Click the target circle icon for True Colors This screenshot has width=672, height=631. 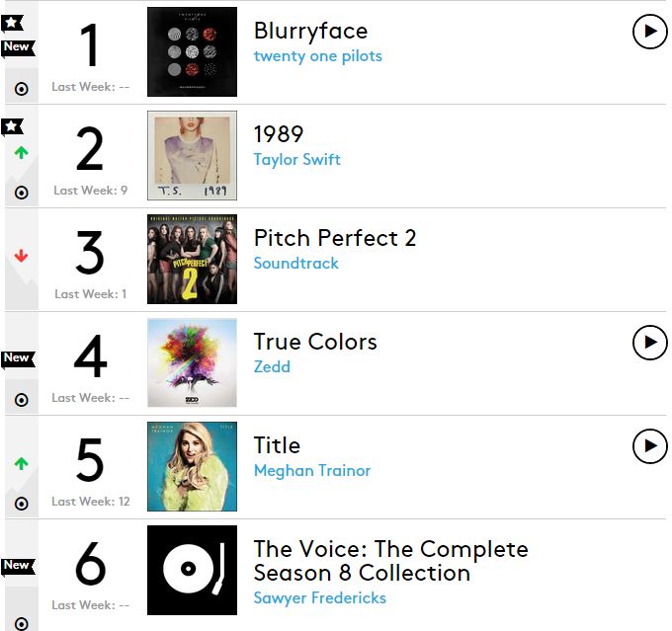21,400
